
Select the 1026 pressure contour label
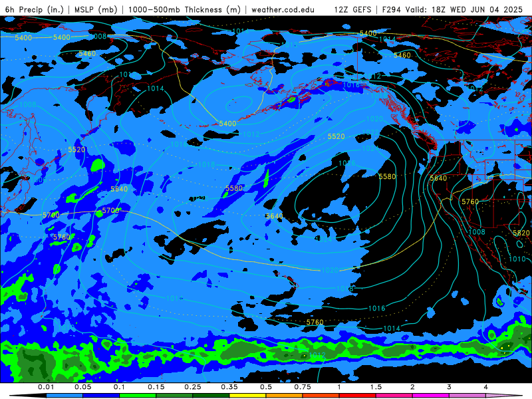click(347, 163)
